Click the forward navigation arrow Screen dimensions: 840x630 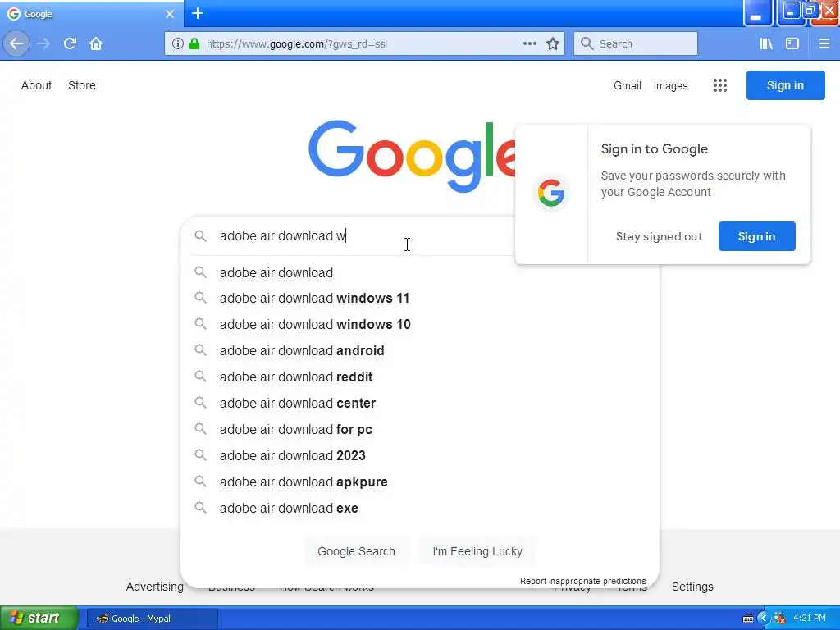click(x=44, y=44)
